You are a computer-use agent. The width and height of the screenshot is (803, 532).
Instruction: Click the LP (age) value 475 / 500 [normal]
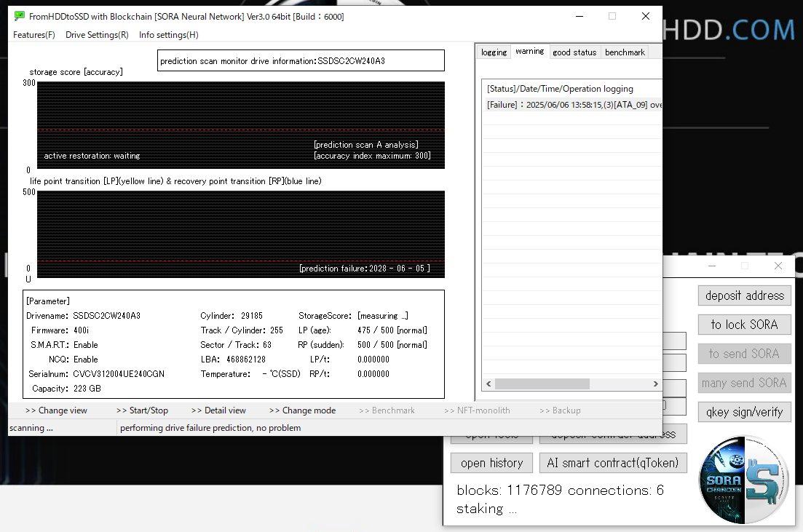click(x=392, y=330)
